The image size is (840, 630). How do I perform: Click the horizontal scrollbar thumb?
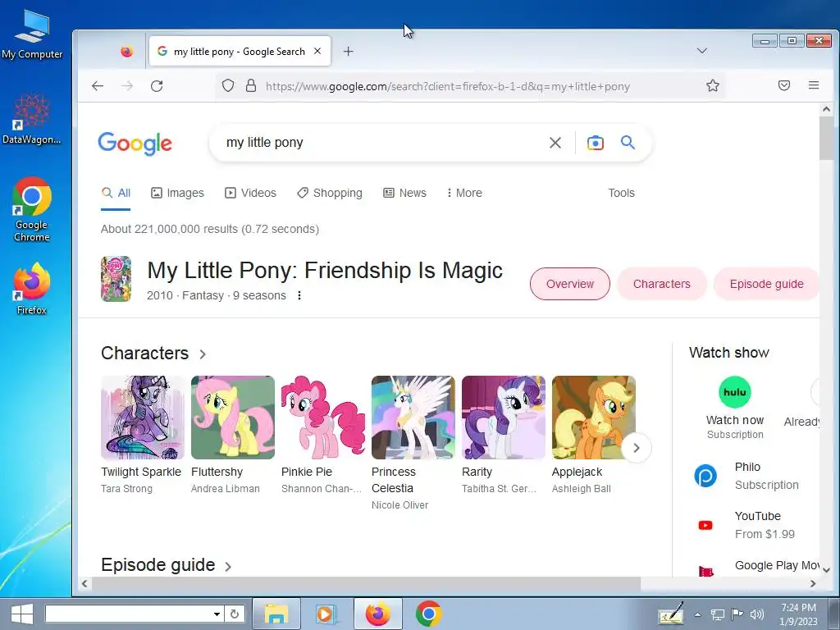tap(365, 583)
